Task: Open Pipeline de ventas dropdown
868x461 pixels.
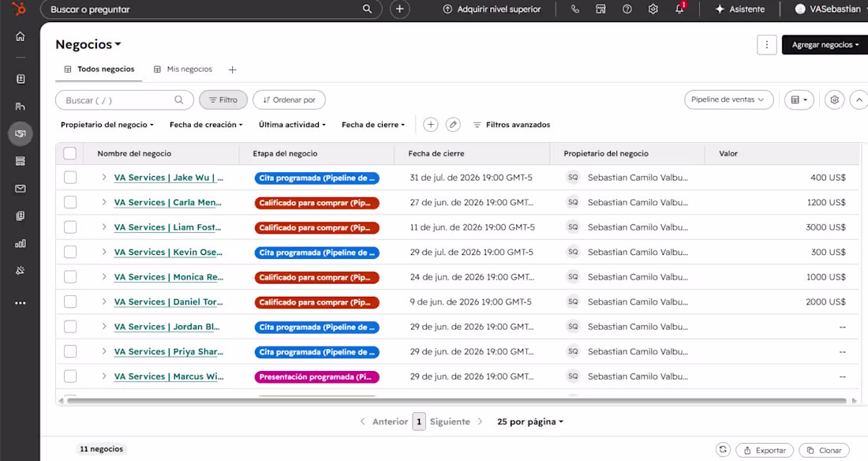Action: coord(728,99)
